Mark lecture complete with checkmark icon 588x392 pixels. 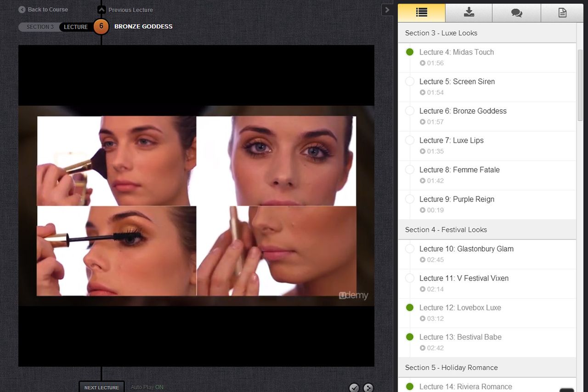pos(354,387)
